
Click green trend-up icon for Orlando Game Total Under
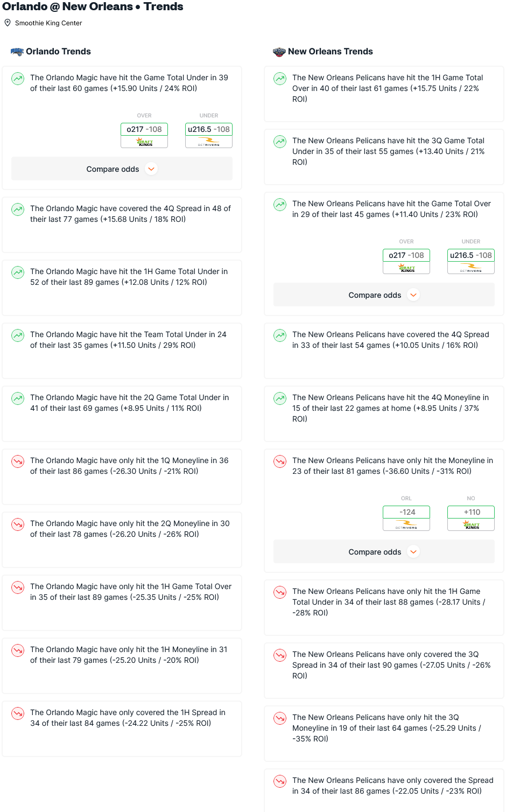18,79
